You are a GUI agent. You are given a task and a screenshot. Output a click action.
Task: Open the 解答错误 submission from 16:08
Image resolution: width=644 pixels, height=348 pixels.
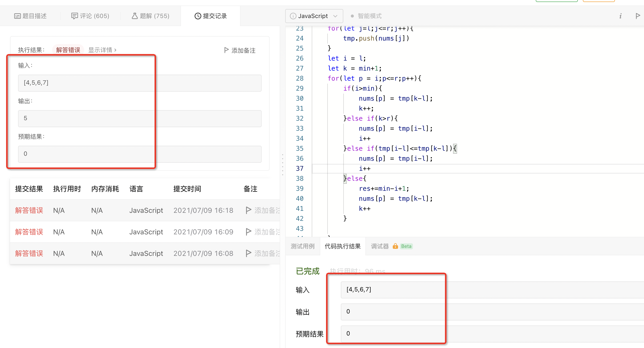point(29,253)
